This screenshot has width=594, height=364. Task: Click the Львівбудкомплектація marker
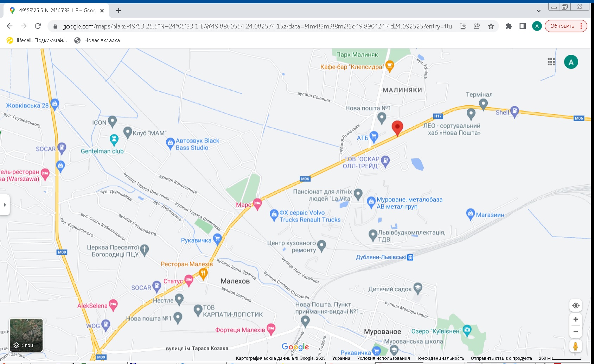pos(373,235)
